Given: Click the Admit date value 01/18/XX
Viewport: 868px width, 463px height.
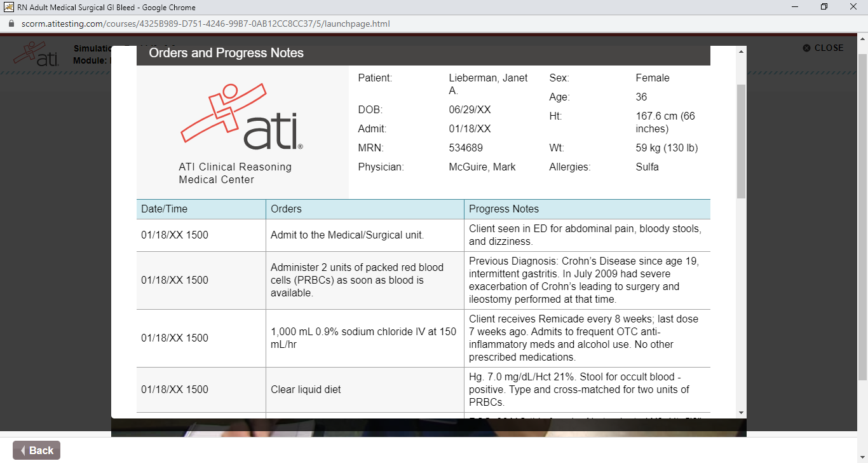Looking at the screenshot, I should coord(470,129).
